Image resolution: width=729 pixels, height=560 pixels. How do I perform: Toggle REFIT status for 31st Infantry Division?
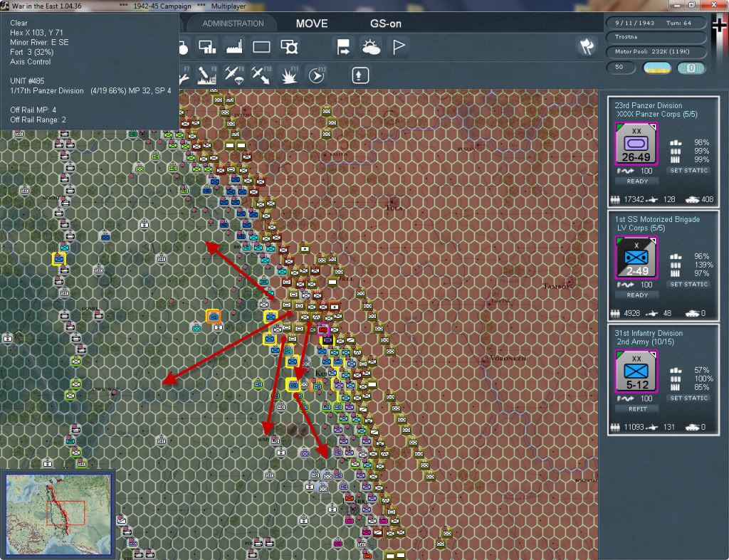click(637, 409)
